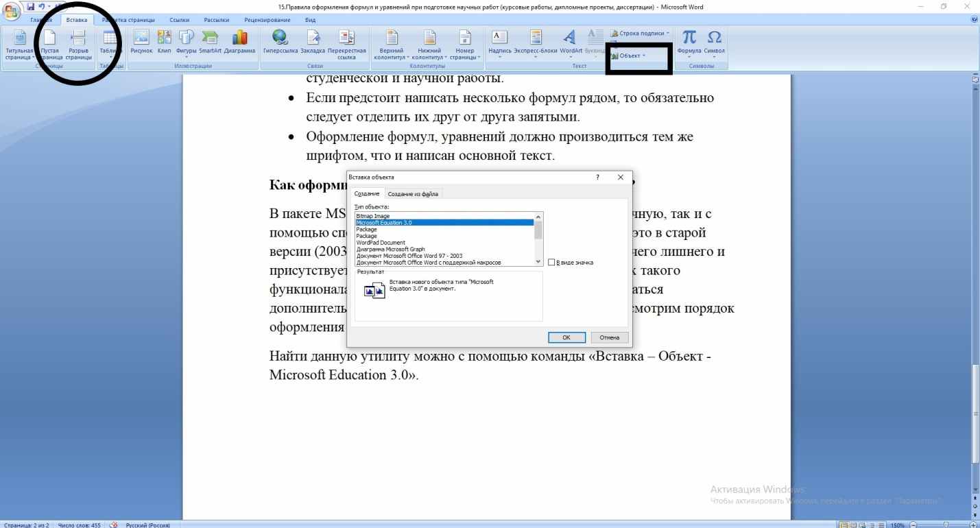
Task: Insert a cross-reference (Перекрестная ссылка)
Action: click(x=347, y=45)
